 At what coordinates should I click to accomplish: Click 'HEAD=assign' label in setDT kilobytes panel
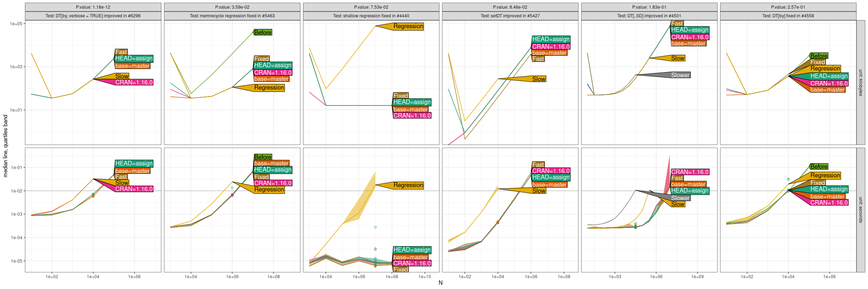click(x=551, y=39)
